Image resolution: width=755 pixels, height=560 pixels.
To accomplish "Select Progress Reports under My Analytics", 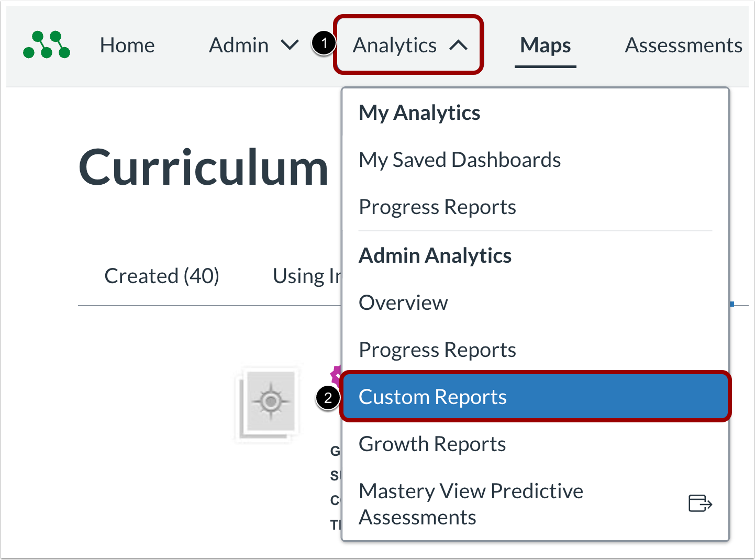I will (x=437, y=207).
